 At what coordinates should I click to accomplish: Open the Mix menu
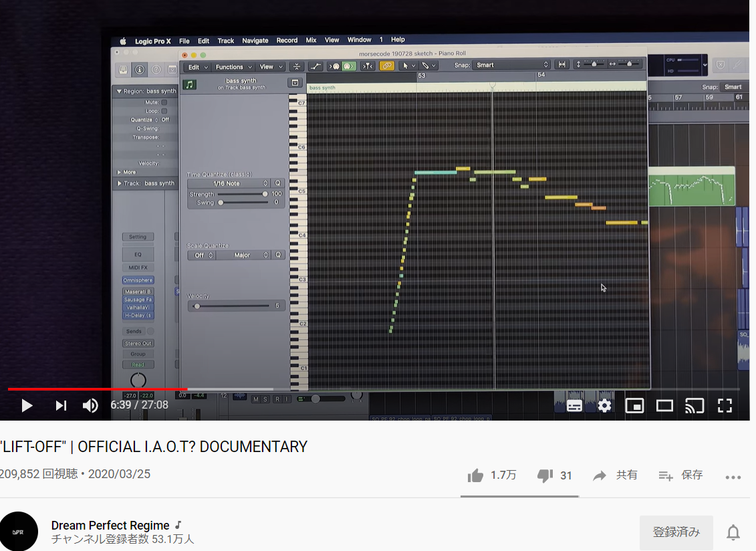pyautogui.click(x=311, y=40)
